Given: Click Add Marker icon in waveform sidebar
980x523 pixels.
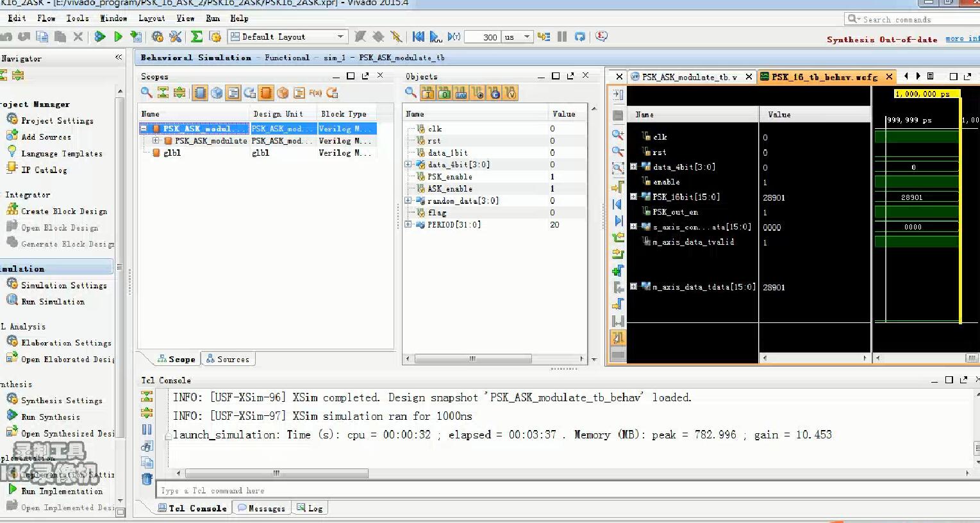Looking at the screenshot, I should click(618, 270).
